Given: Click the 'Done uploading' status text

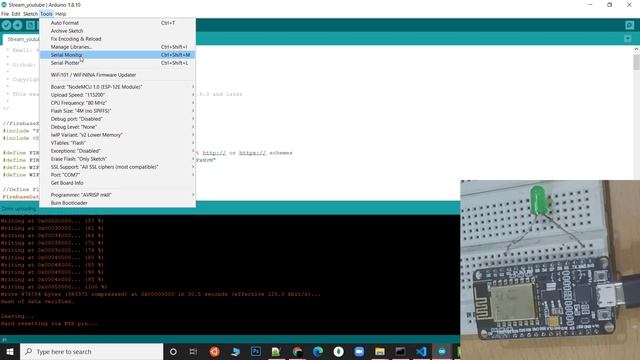Looking at the screenshot, I should (x=19, y=209).
